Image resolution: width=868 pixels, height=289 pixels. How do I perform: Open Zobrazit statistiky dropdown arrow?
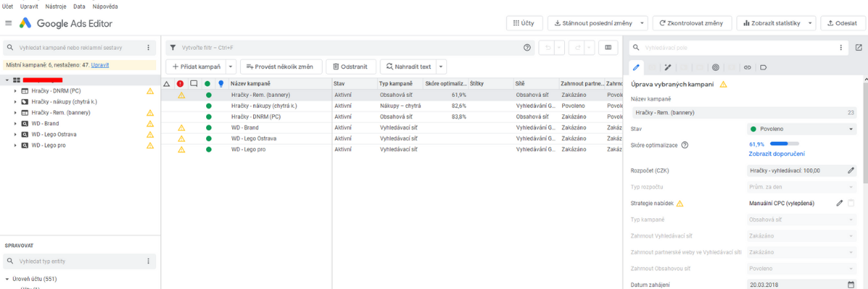810,23
